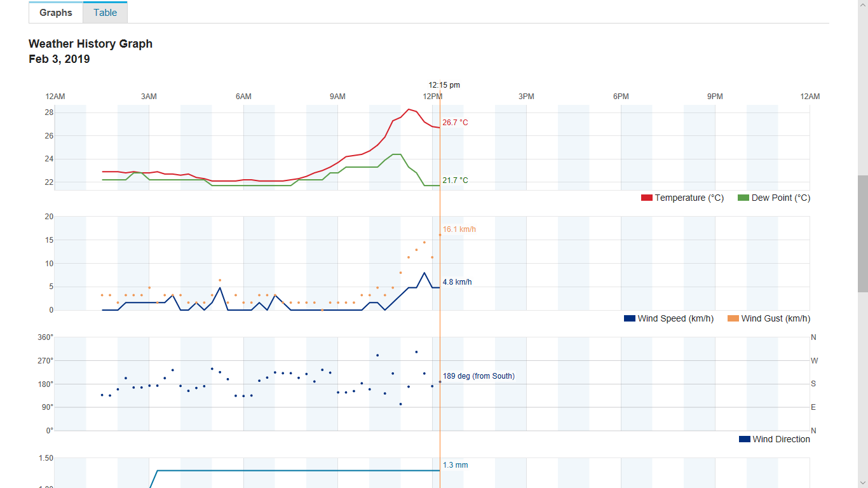Click the '12PM' time axis label

click(433, 97)
